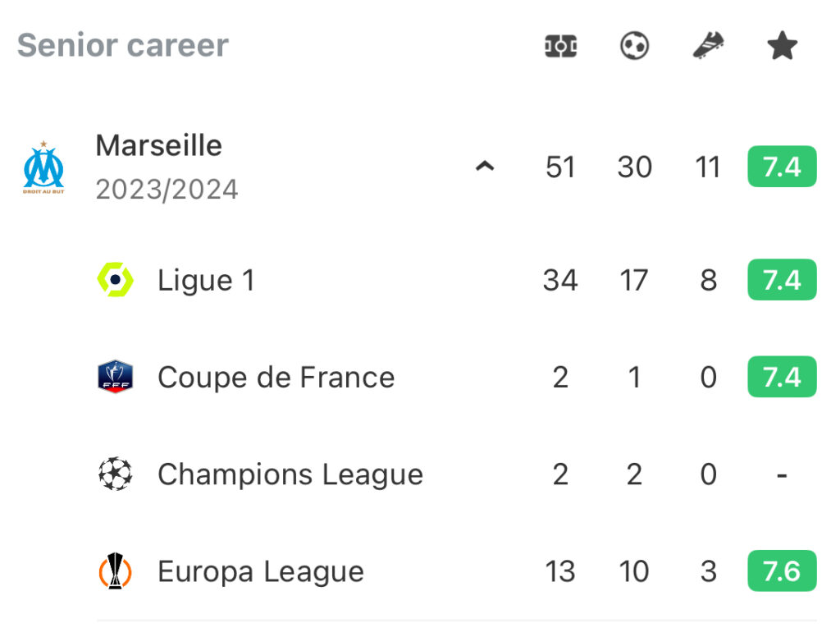
Task: Click the 2023/2024 season label
Action: [x=167, y=190]
